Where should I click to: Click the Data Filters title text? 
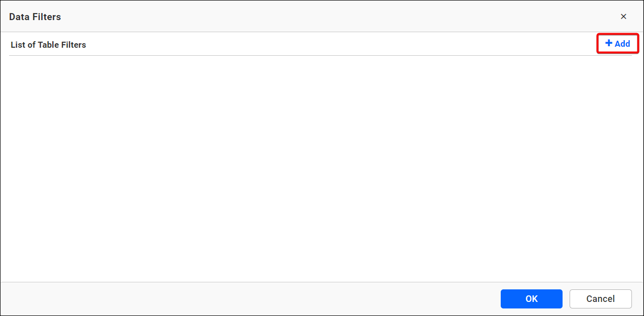click(35, 17)
